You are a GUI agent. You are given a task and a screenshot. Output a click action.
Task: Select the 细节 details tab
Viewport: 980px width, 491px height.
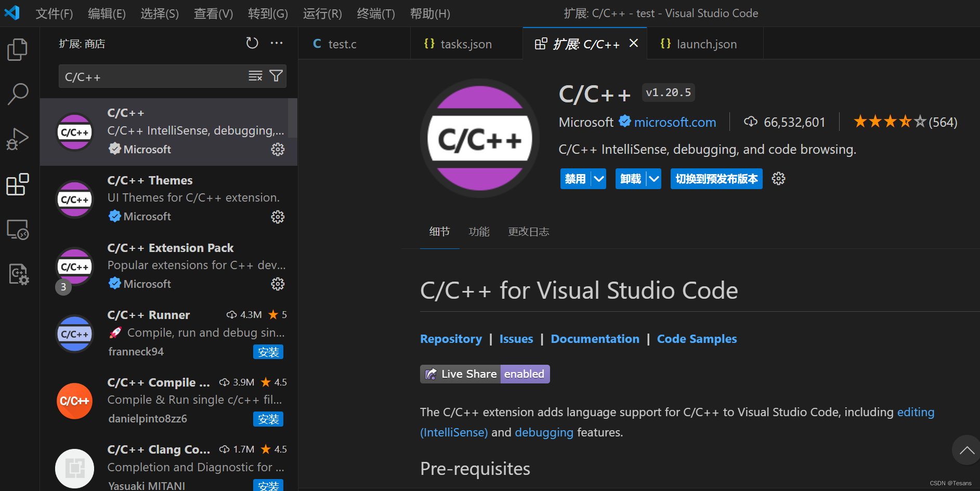coord(439,232)
